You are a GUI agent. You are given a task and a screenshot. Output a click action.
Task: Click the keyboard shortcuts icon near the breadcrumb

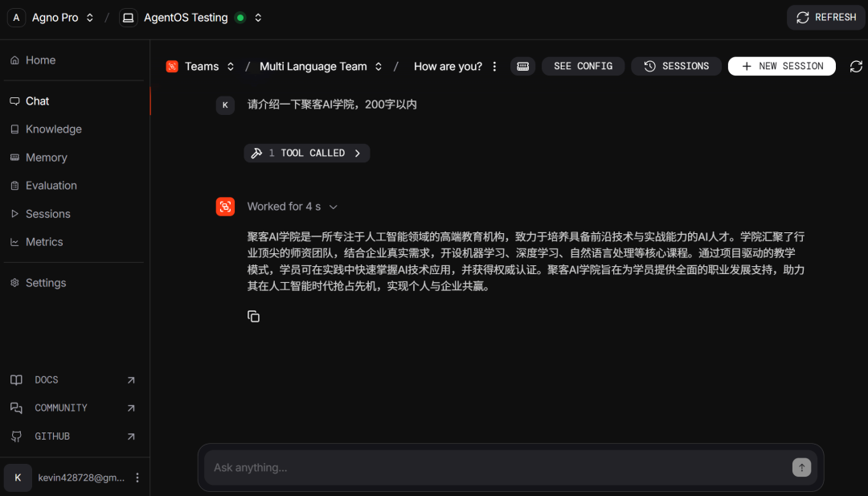[x=522, y=66]
